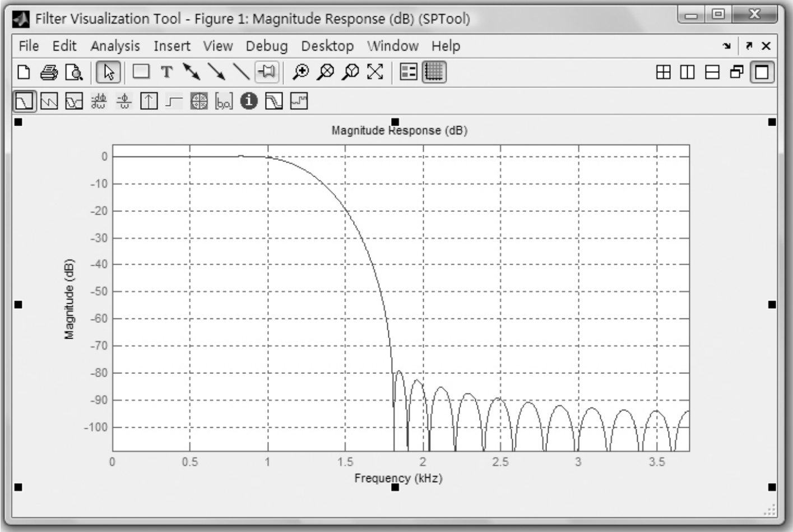The width and height of the screenshot is (793, 532).
Task: Click the window resize grip in the corner
Action: pyautogui.click(x=771, y=510)
